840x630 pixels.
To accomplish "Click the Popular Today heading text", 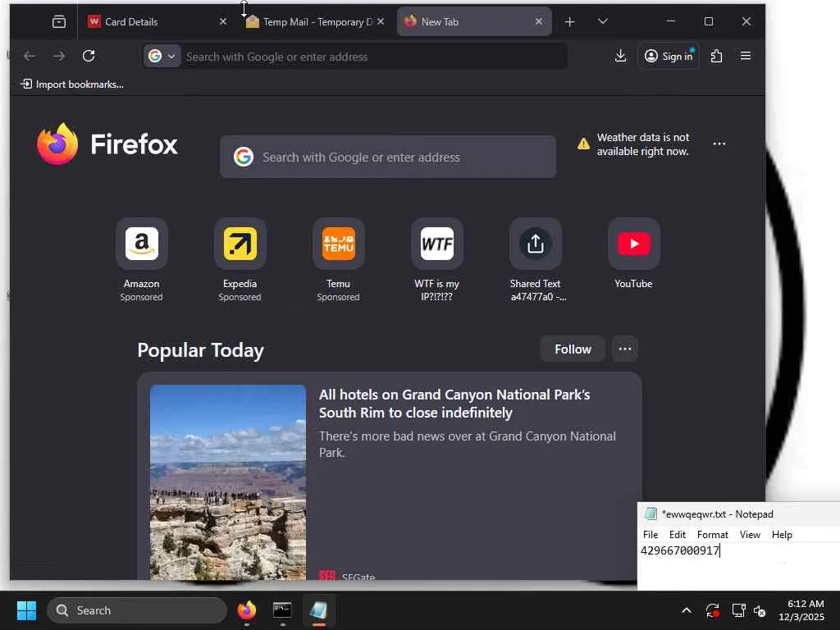I will tap(200, 349).
